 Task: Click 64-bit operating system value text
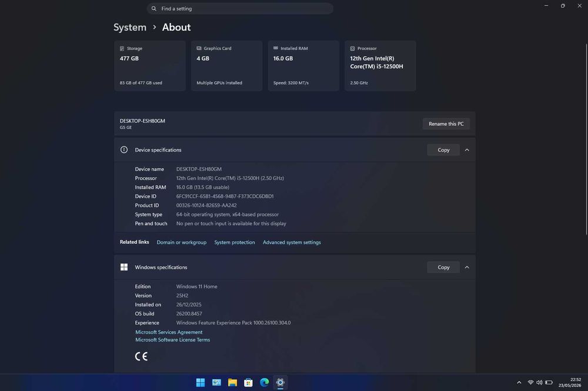click(227, 215)
